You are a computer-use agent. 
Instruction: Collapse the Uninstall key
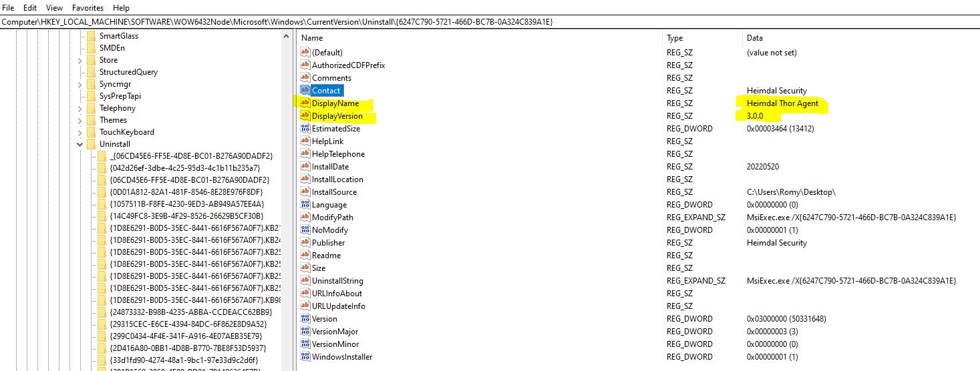80,144
